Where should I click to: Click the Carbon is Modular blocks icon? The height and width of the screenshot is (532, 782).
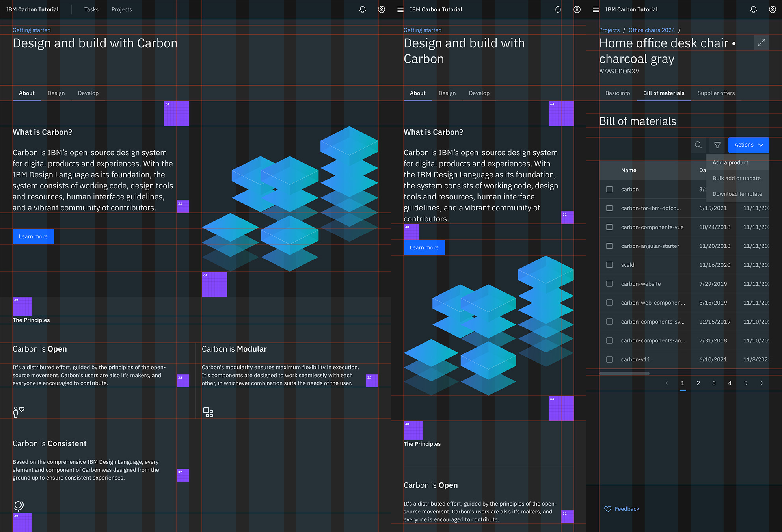coord(208,412)
